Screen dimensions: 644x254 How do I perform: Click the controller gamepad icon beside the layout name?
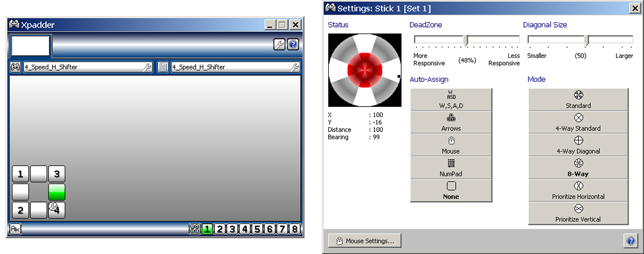tap(16, 67)
